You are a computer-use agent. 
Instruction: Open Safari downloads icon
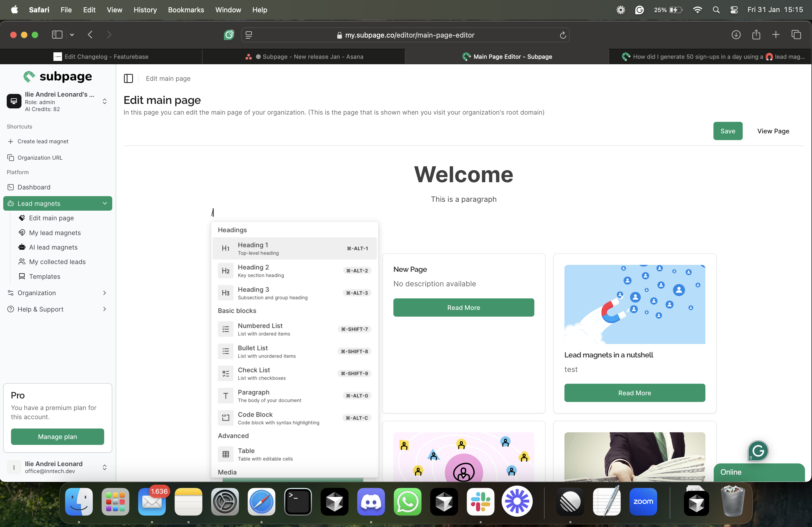point(736,35)
